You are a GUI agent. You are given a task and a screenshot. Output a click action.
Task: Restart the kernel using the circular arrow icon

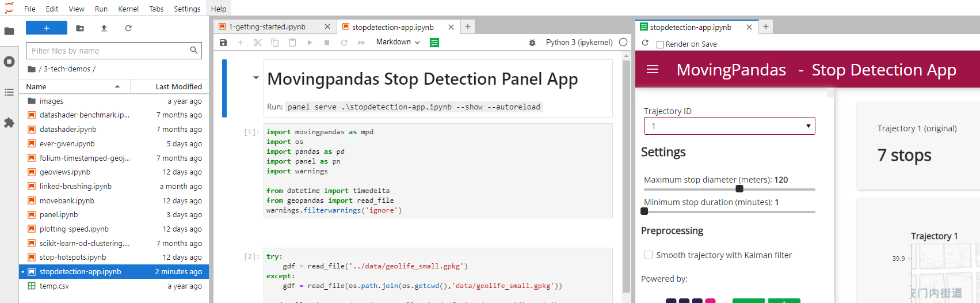pyautogui.click(x=344, y=43)
